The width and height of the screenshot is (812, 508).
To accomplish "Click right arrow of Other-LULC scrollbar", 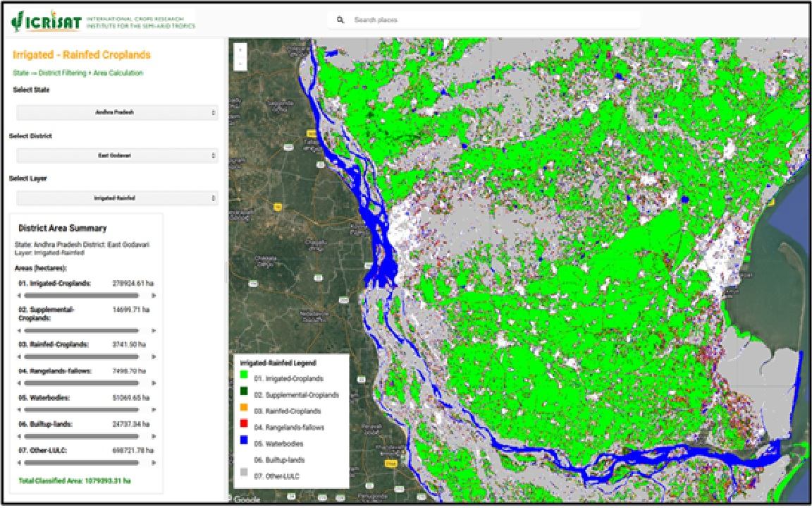I will pyautogui.click(x=154, y=463).
